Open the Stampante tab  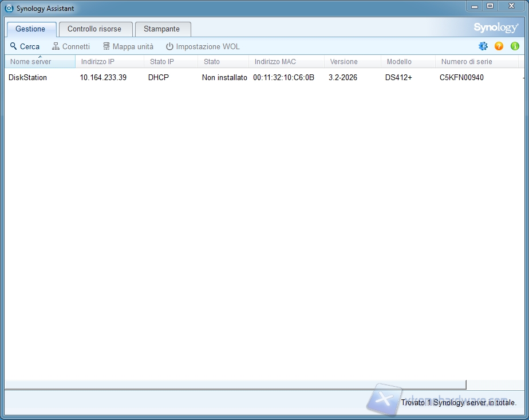[x=161, y=29]
